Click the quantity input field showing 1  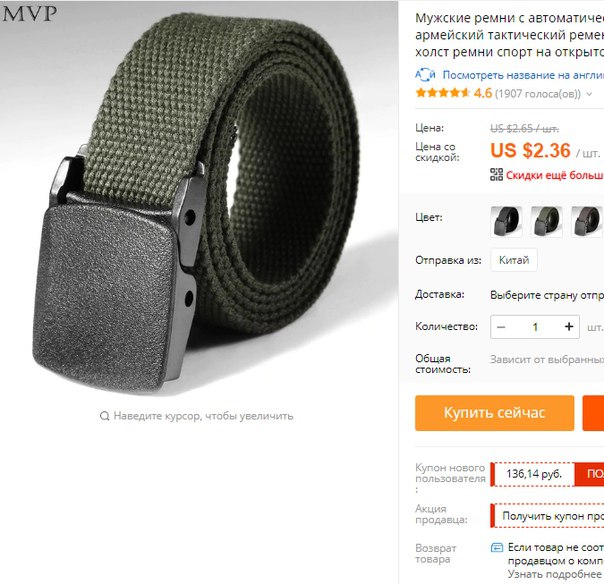[x=535, y=327]
